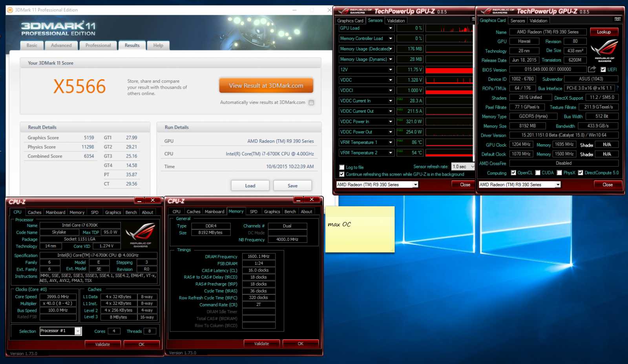
Task: Uncheck Continue refreshing in background checkbox
Action: [342, 174]
